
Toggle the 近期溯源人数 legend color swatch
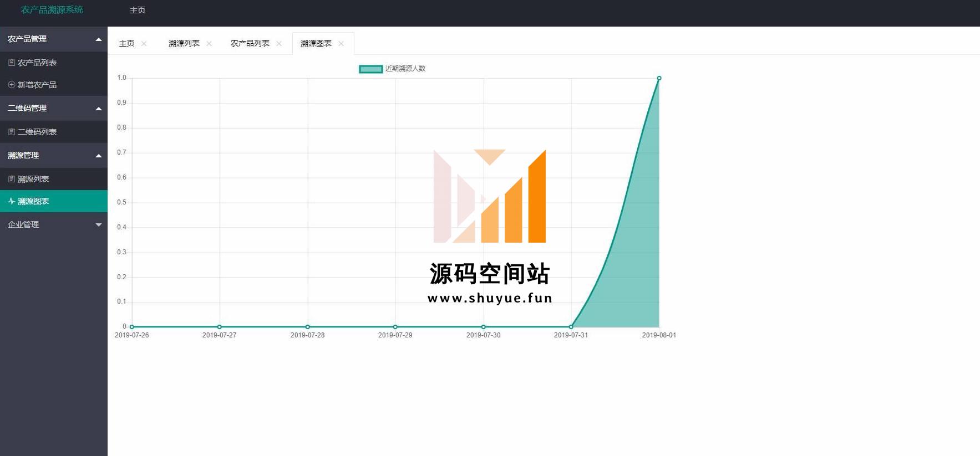tap(371, 69)
